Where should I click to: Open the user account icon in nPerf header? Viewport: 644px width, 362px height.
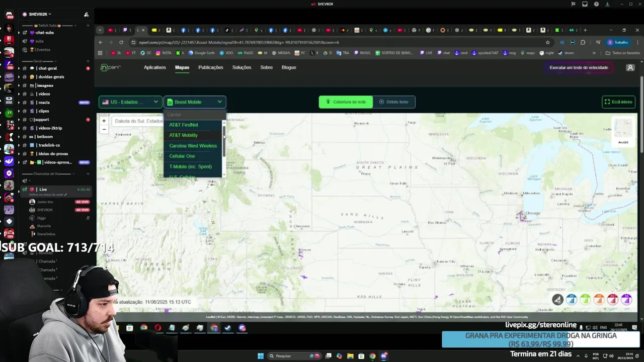pos(630,67)
